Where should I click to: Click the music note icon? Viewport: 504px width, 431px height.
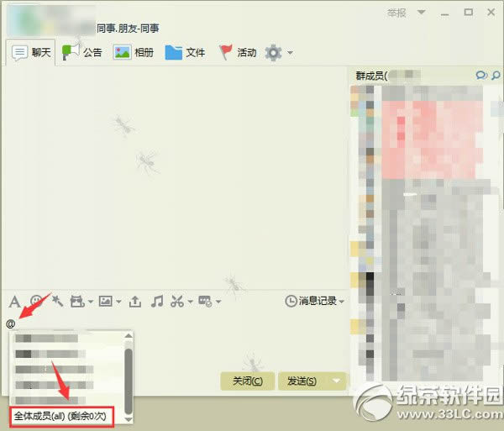coord(157,302)
